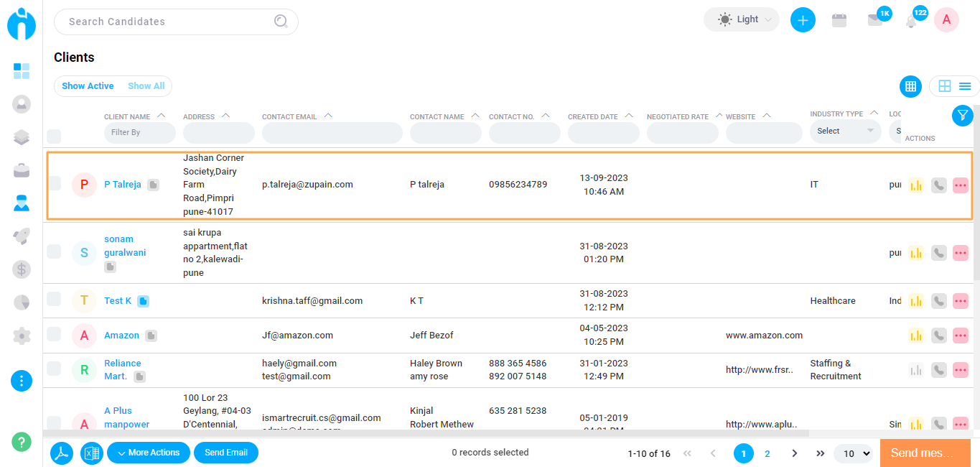This screenshot has width=980, height=467.
Task: Check the Test K row checkbox
Action: (x=54, y=300)
